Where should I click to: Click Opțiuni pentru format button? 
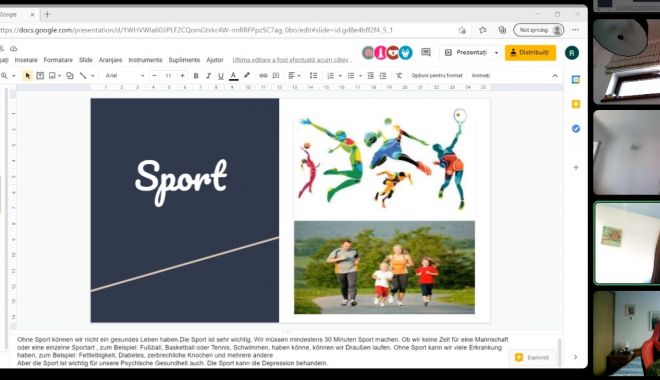[437, 76]
